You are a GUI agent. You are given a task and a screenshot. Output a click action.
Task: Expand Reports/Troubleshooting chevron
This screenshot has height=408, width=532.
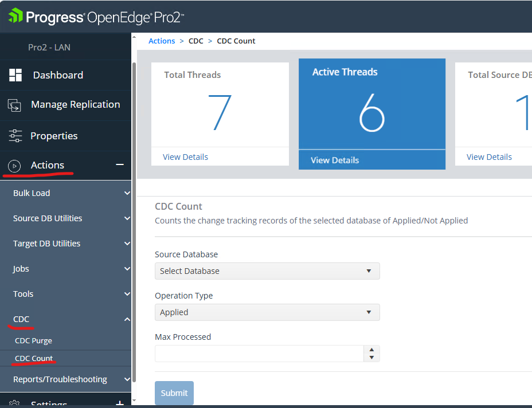click(127, 379)
